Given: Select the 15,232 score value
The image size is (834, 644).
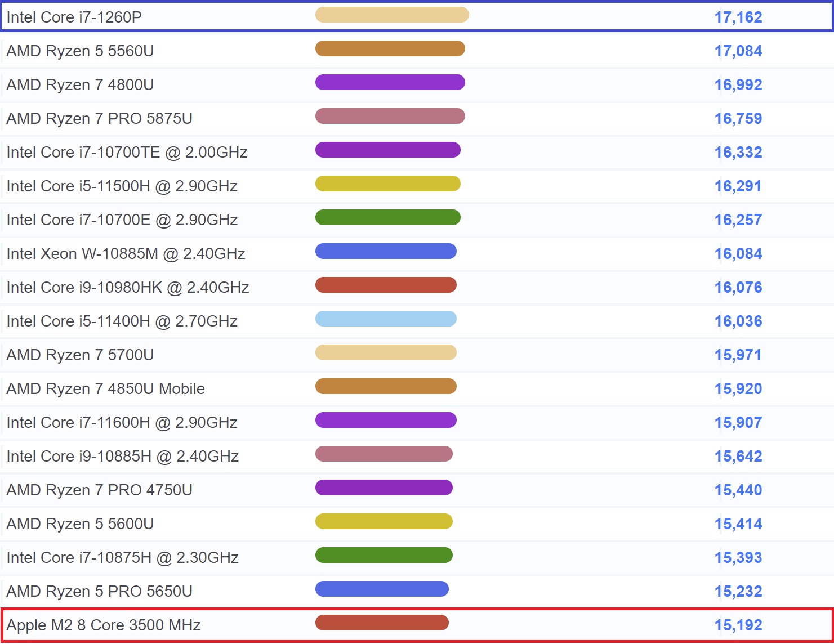Looking at the screenshot, I should [738, 591].
